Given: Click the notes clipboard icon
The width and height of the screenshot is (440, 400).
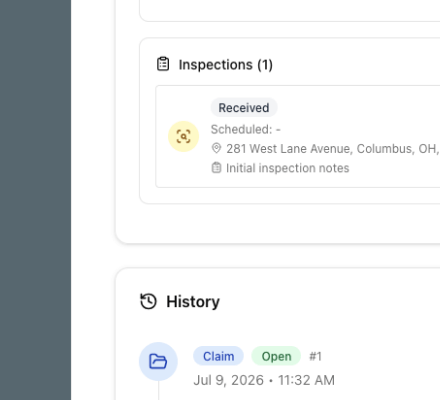Looking at the screenshot, I should 216,168.
